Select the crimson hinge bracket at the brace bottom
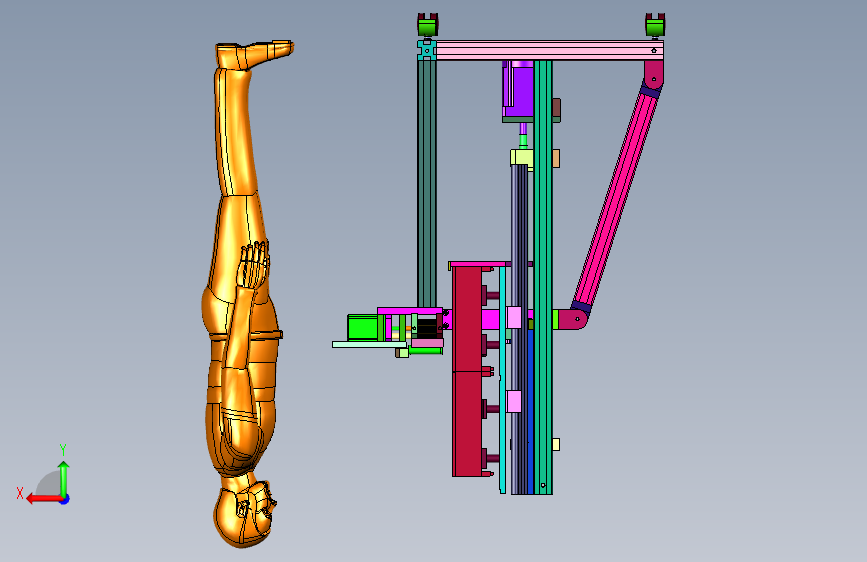867x562 pixels. (572, 319)
